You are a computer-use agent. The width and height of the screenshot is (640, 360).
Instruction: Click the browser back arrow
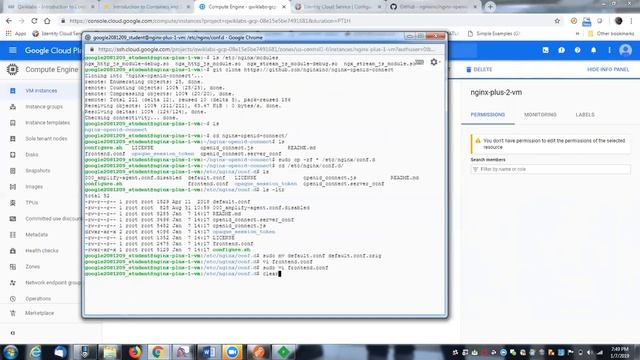(9, 21)
